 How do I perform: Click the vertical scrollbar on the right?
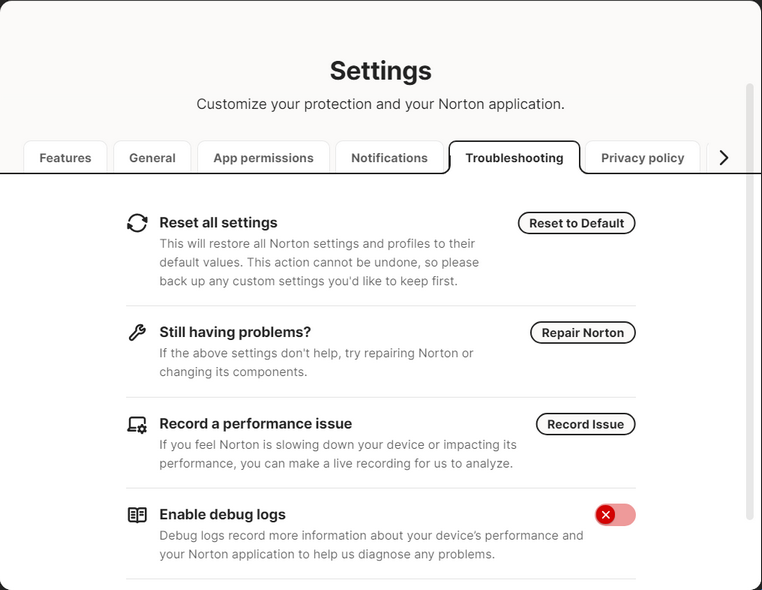[751, 300]
